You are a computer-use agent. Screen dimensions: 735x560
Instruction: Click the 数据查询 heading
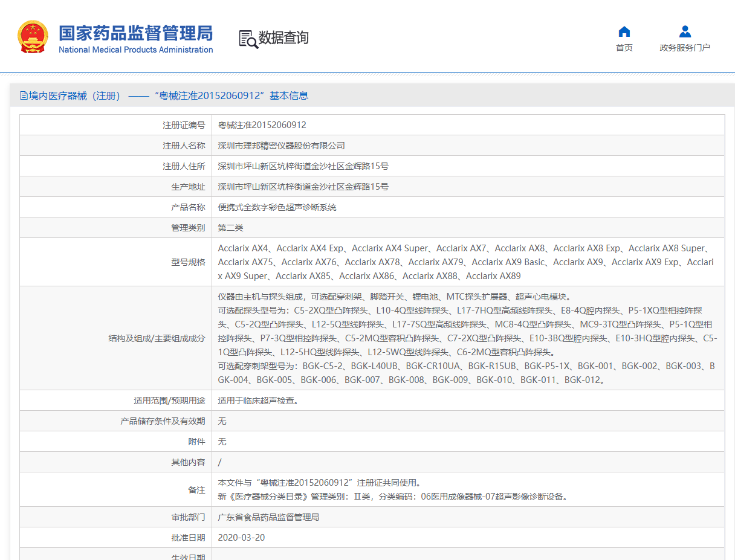pyautogui.click(x=283, y=37)
